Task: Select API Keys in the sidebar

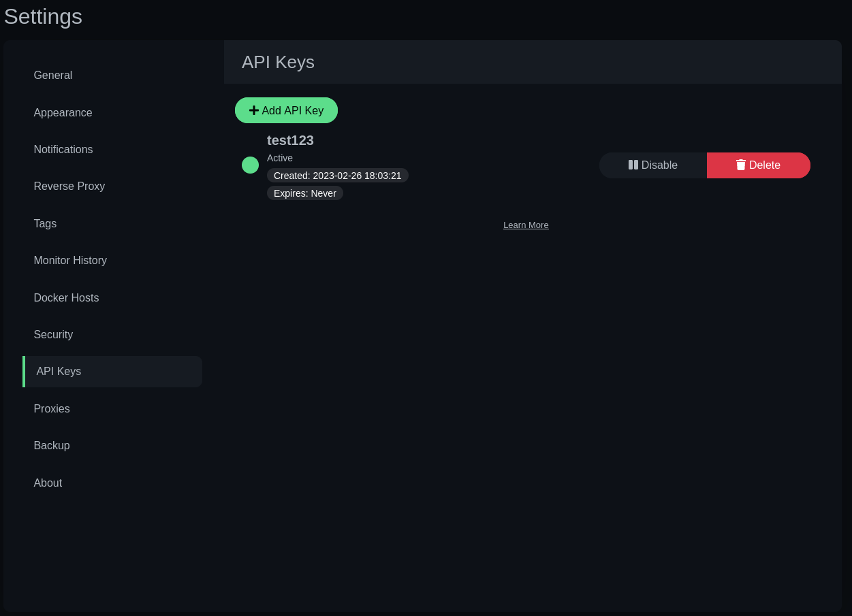Action: point(112,372)
